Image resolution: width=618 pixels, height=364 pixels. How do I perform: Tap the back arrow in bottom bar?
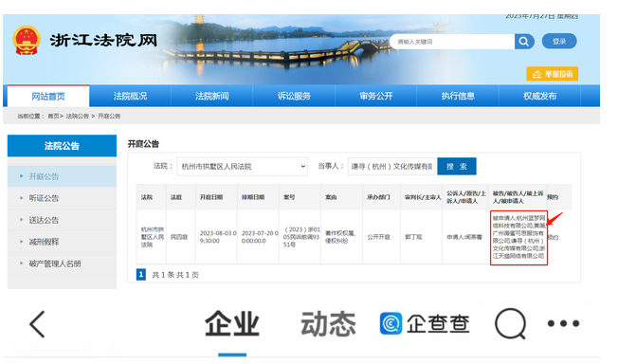[37, 324]
